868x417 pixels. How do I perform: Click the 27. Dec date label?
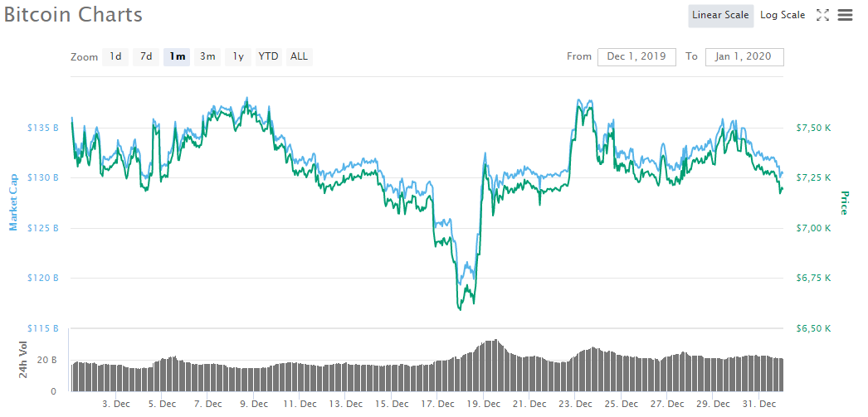667,405
